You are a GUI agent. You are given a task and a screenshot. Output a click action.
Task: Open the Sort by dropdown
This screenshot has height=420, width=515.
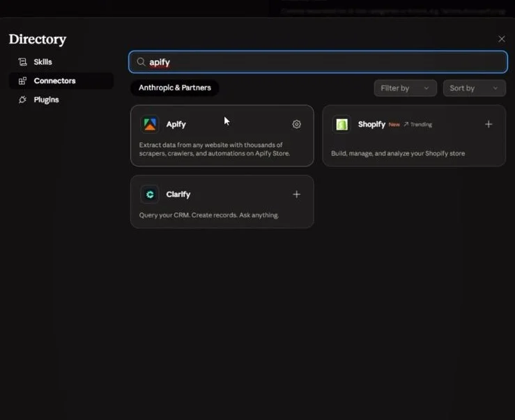coord(475,88)
